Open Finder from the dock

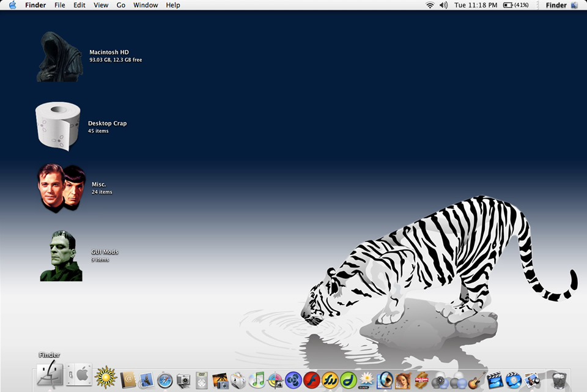point(49,374)
